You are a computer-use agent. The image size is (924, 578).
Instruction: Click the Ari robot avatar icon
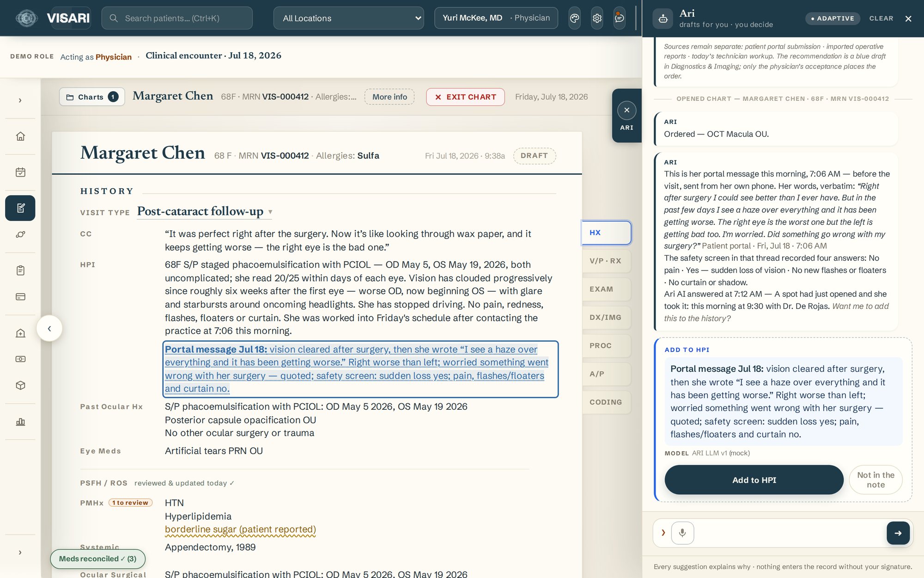click(663, 18)
